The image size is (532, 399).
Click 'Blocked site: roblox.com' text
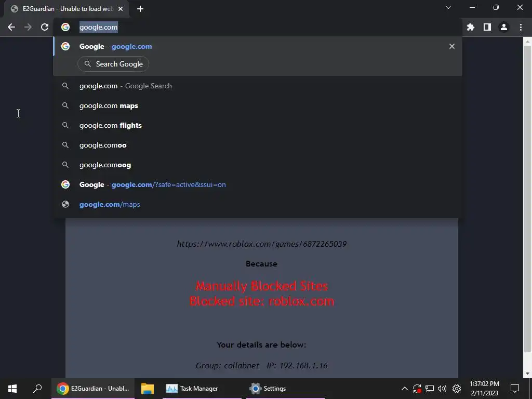click(x=262, y=301)
